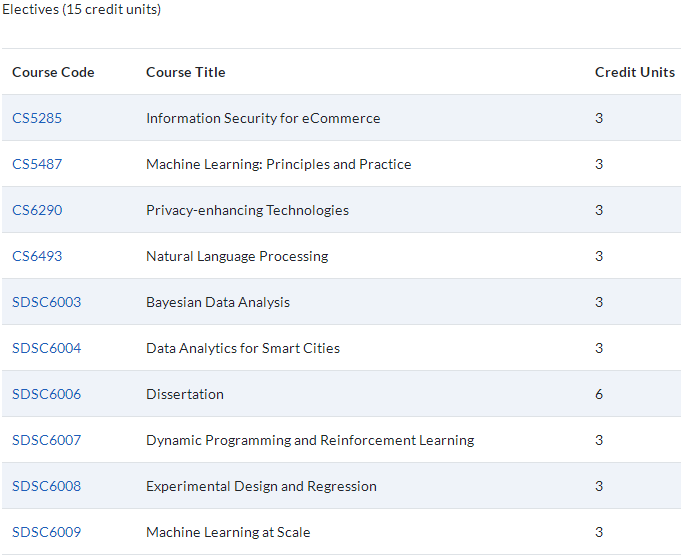Image resolution: width=681 pixels, height=555 pixels.
Task: Select the Natural Language Processing title text
Action: tap(237, 256)
